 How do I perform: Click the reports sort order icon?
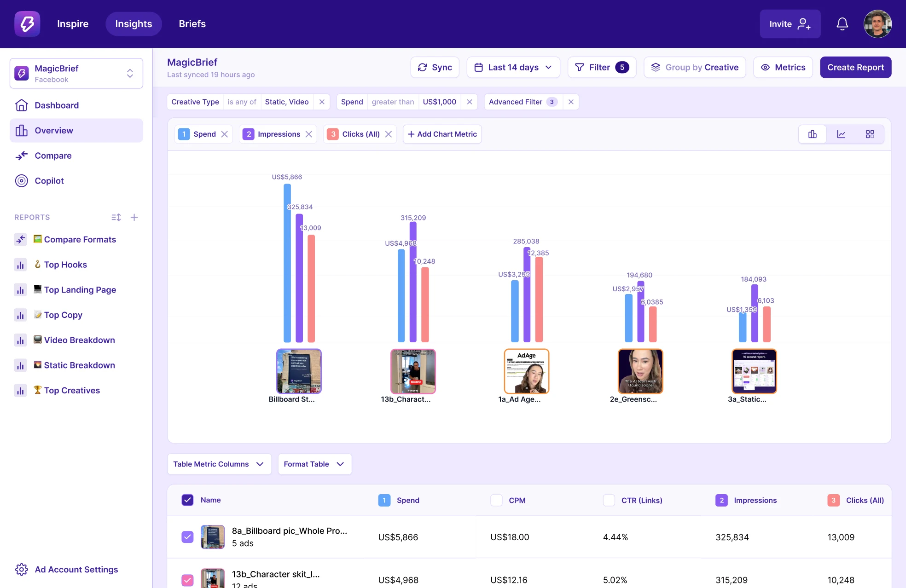coord(116,217)
